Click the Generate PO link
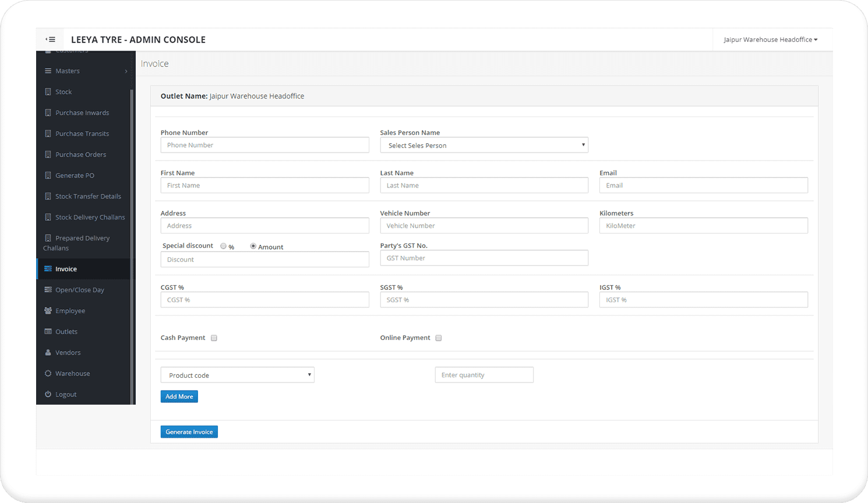868x503 pixels. click(75, 176)
